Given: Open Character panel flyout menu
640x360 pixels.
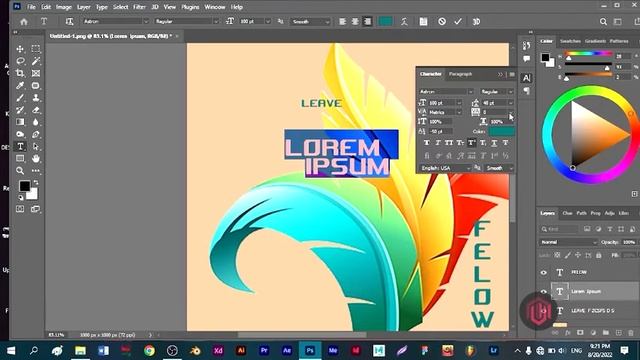Looking at the screenshot, I should [512, 74].
